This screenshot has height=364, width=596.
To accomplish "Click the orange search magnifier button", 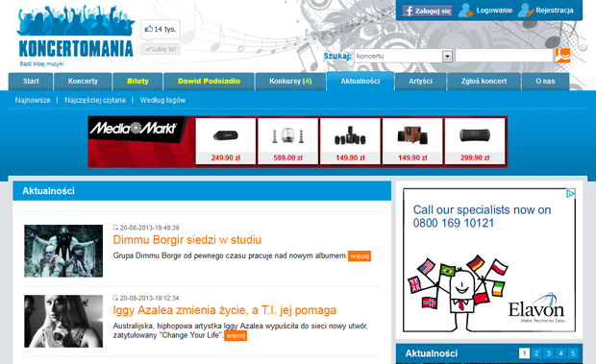I will 562,56.
